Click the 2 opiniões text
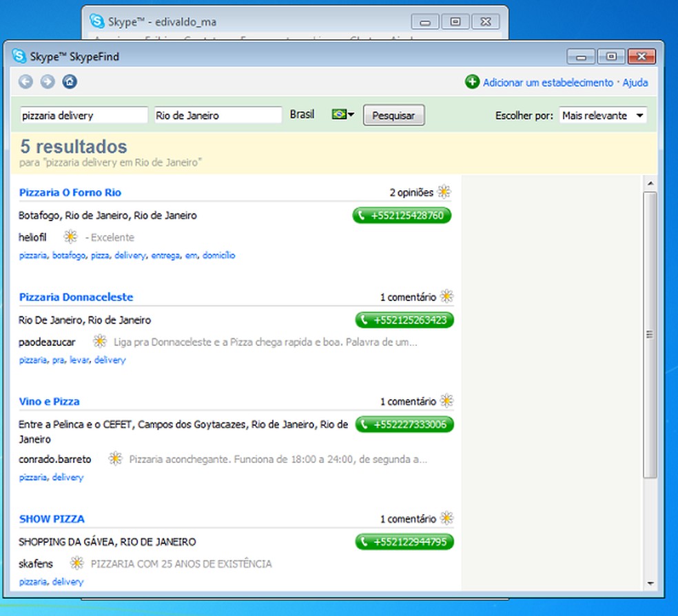678x616 pixels. click(411, 192)
